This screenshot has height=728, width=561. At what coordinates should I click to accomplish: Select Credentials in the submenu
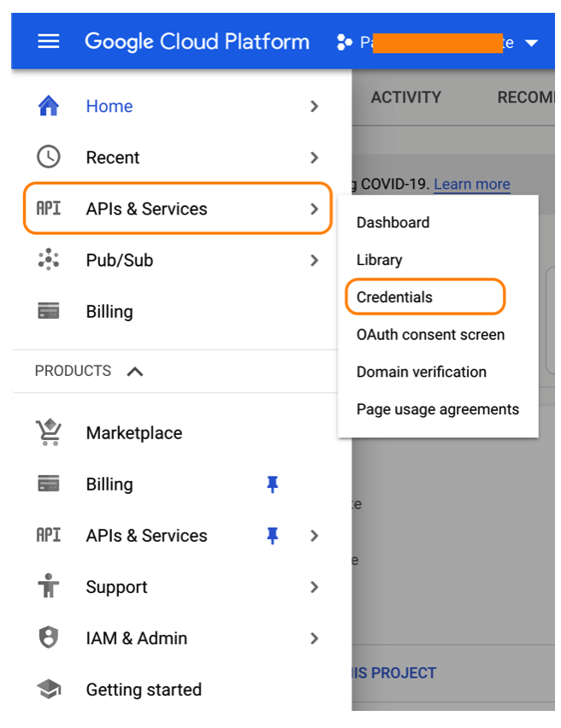(x=393, y=296)
